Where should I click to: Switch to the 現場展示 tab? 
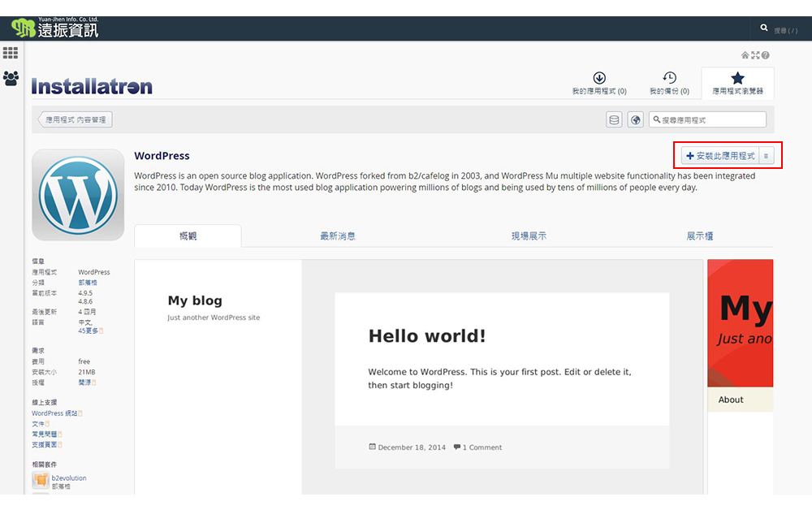(x=529, y=236)
